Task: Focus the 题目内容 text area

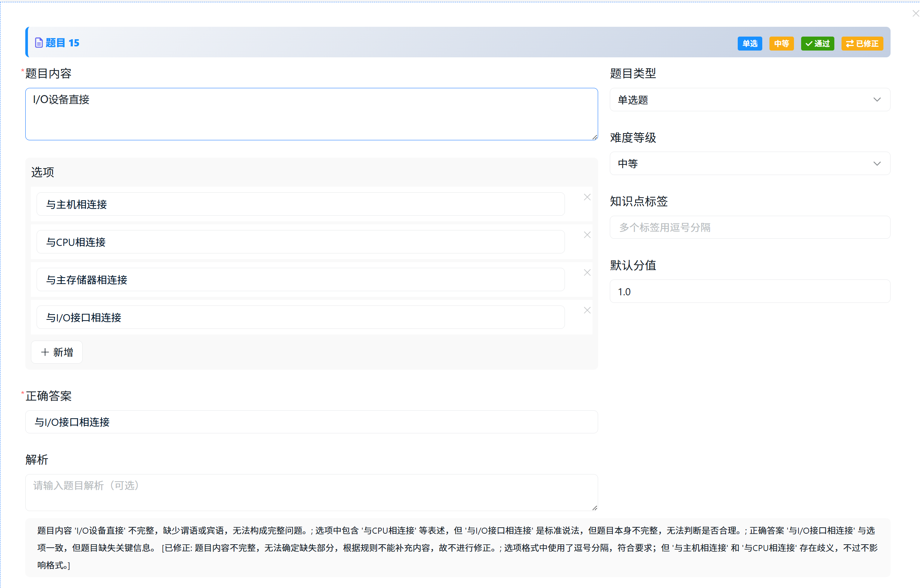Action: pyautogui.click(x=311, y=114)
